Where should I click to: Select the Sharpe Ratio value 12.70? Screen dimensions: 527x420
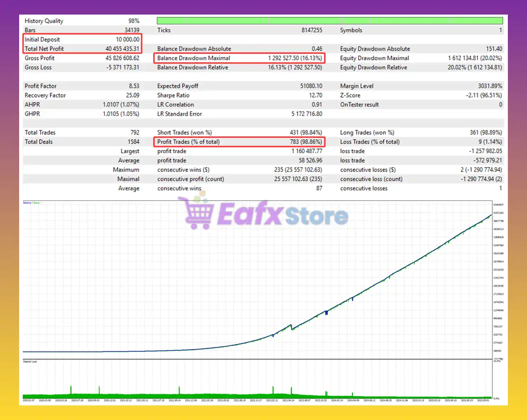pyautogui.click(x=315, y=95)
